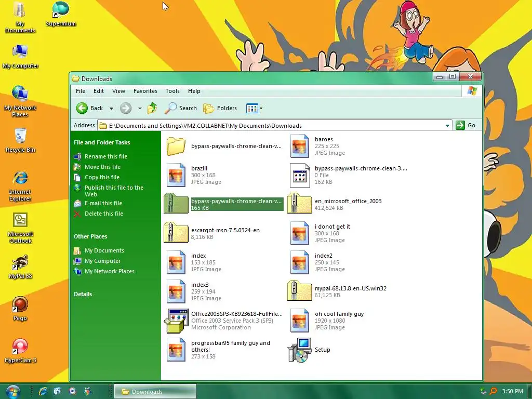Click the Go button
This screenshot has width=532, height=399.
tap(465, 125)
